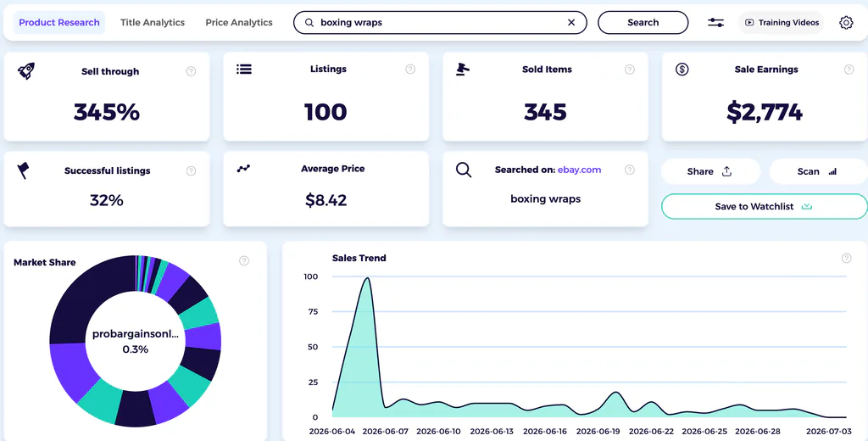Screen dimensions: 868x441
Task: Click the rocket icon on Sell through
Action: [26, 71]
